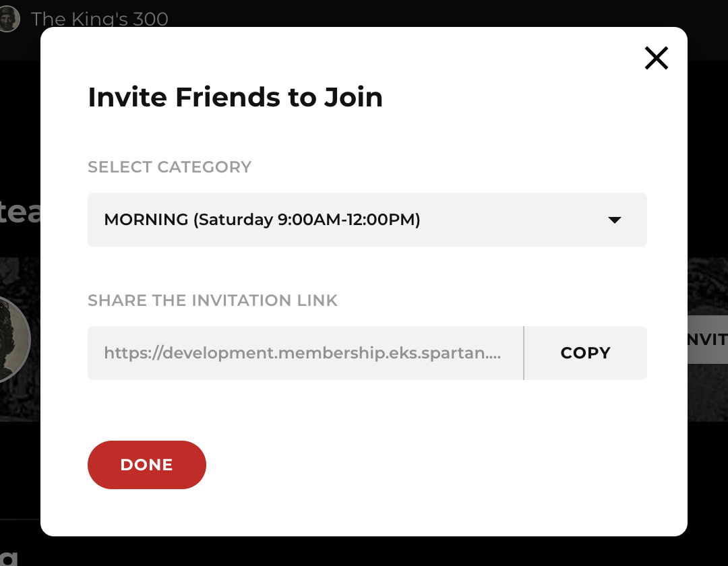The image size is (728, 566).
Task: Click the SELECT CATEGORY section label
Action: (x=169, y=166)
